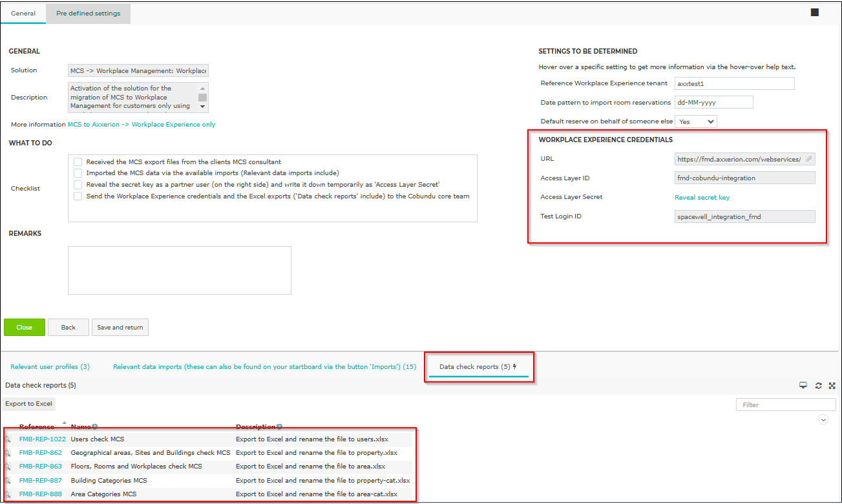Click the green Close button
The image size is (842, 504).
coord(25,328)
